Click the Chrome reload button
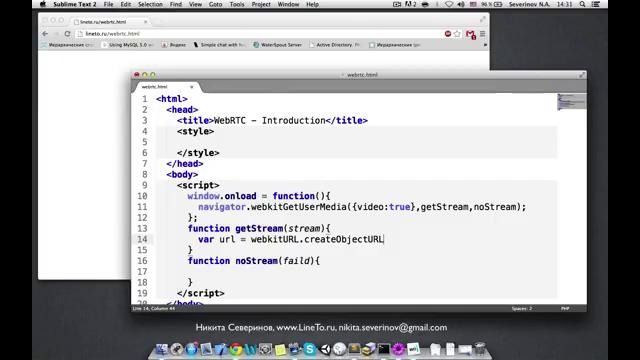 pyautogui.click(x=67, y=33)
